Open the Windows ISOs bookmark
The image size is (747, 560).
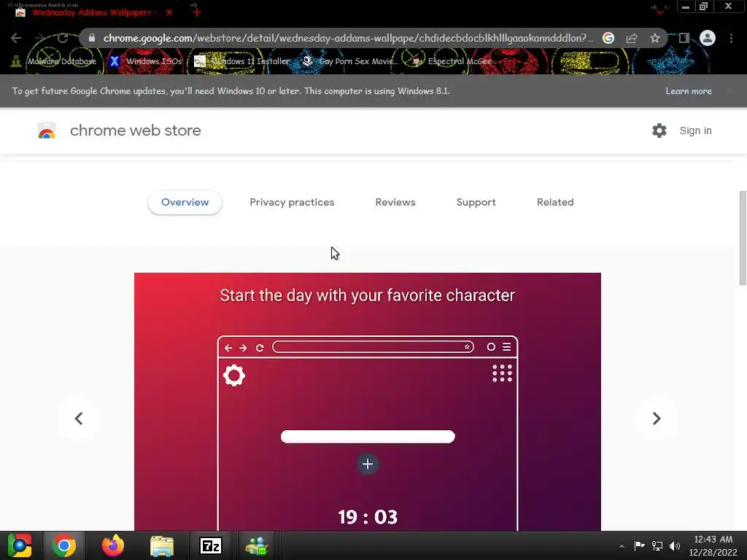point(146,61)
